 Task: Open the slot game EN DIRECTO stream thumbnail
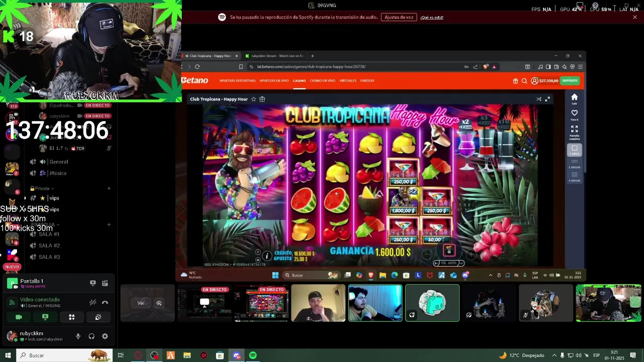[x=261, y=303]
